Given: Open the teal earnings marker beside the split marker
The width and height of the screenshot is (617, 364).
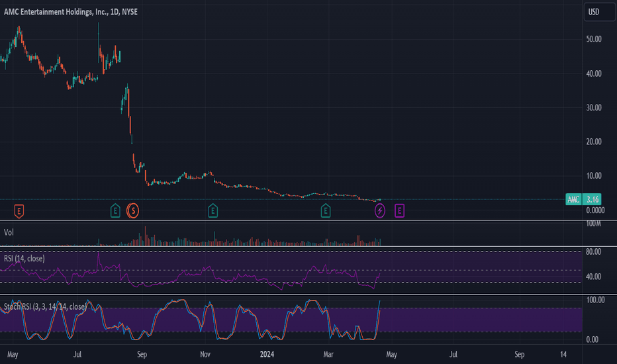Looking at the screenshot, I should click(x=115, y=211).
